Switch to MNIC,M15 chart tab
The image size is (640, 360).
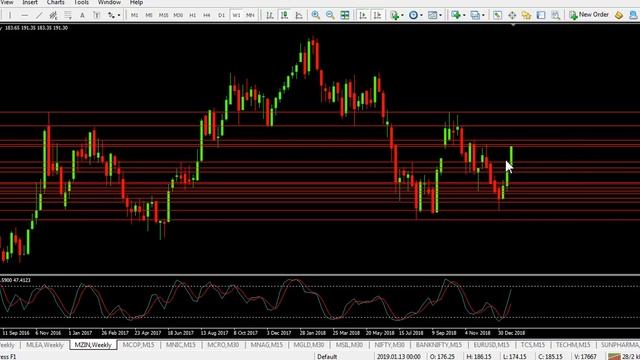[181, 345]
